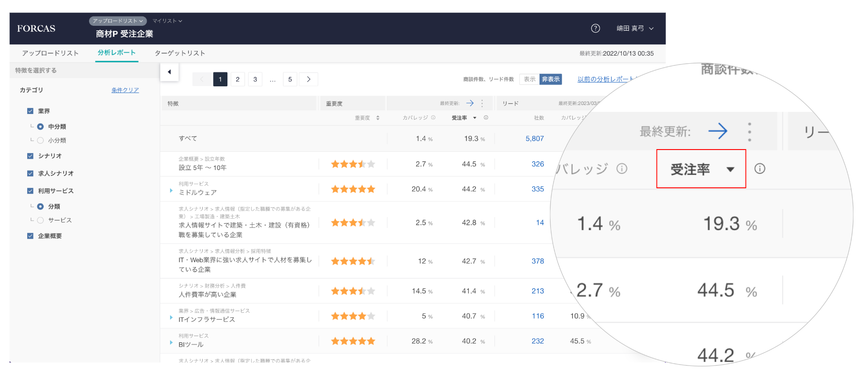
Task: Open the アップロードリスト tab
Action: tap(50, 53)
